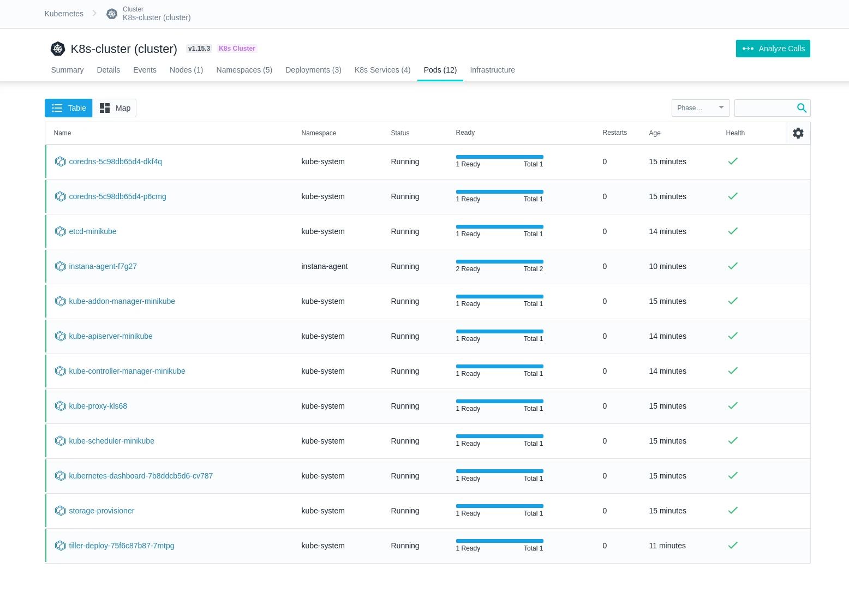Go to the Infrastructure tab
Image resolution: width=849 pixels, height=616 pixels.
492,70
